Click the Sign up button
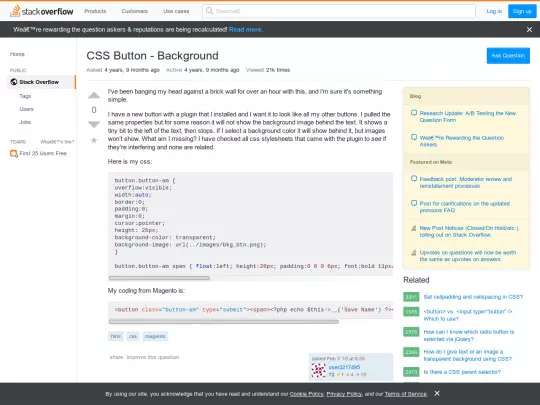The width and height of the screenshot is (540, 405). click(522, 11)
